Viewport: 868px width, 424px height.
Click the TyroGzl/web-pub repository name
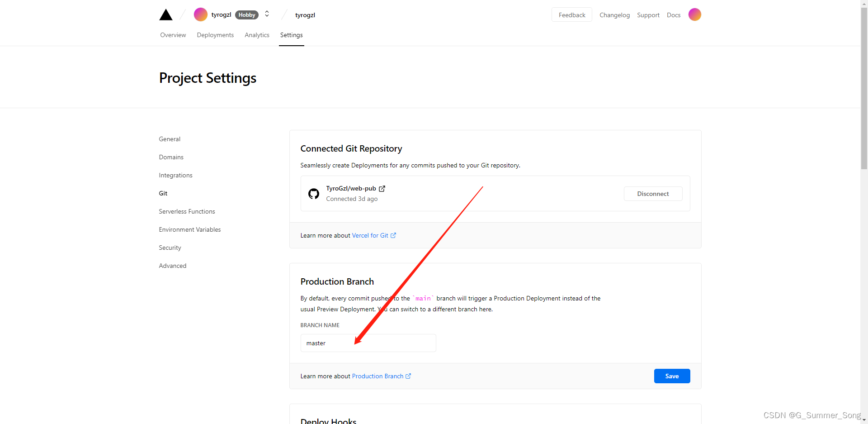point(351,189)
